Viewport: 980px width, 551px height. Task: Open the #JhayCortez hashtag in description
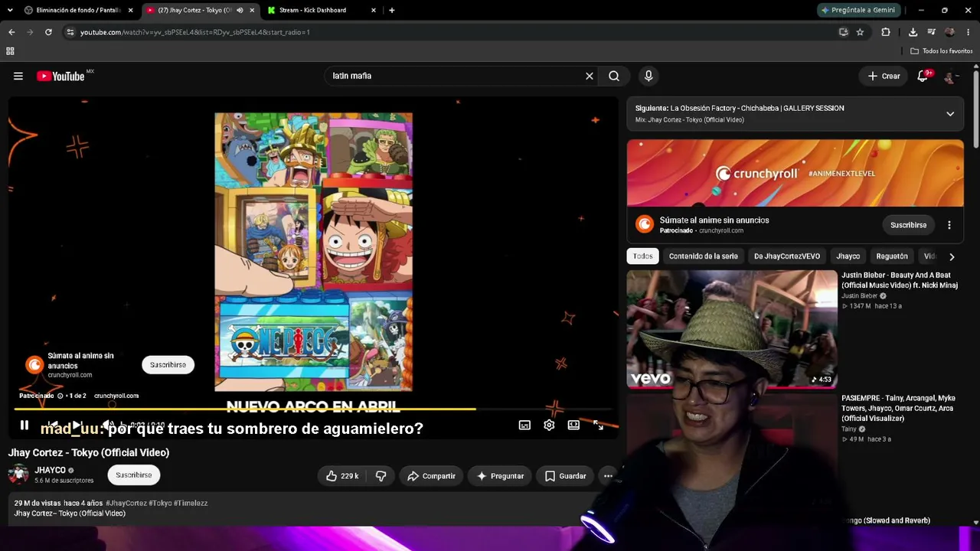126,504
